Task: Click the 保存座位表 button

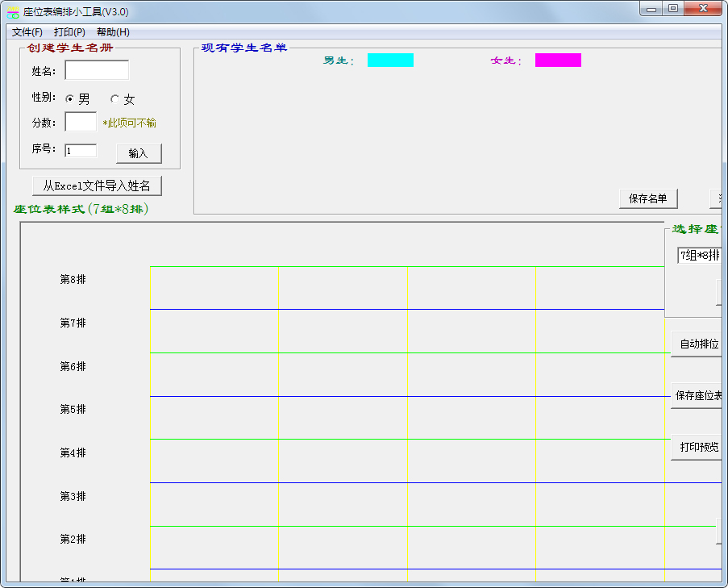Action: [x=697, y=396]
